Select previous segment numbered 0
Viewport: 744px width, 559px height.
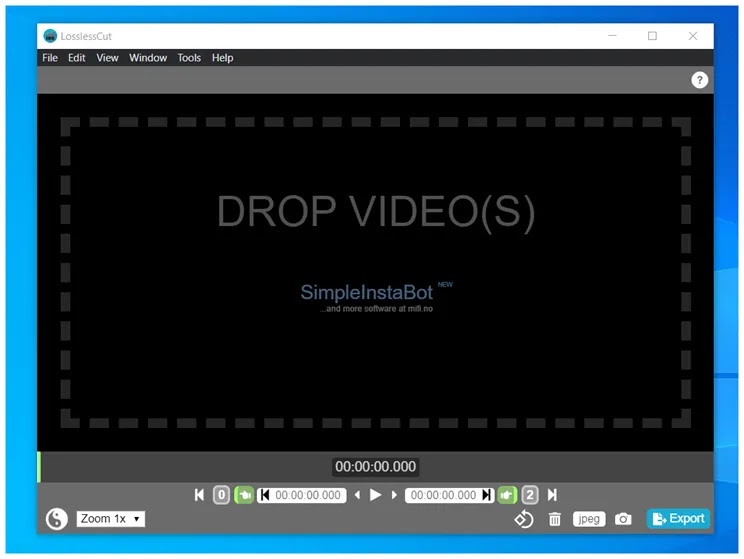point(221,495)
